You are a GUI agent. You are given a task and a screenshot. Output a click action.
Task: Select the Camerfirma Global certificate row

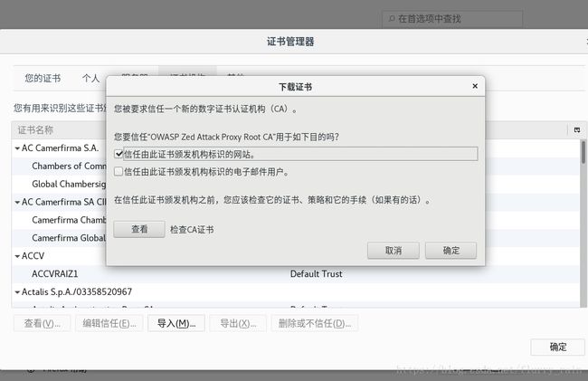click(59, 238)
